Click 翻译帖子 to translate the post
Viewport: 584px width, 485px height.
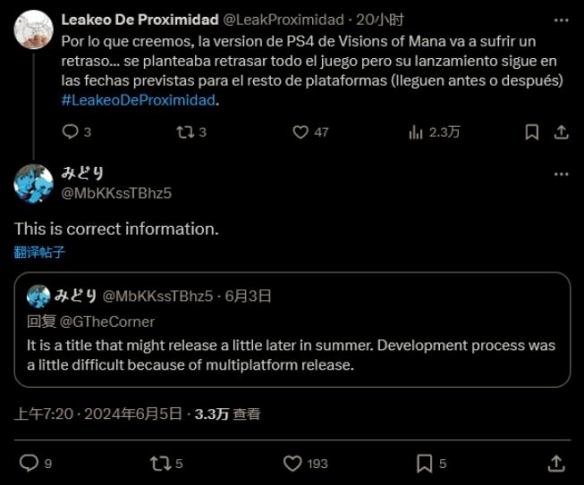39,252
